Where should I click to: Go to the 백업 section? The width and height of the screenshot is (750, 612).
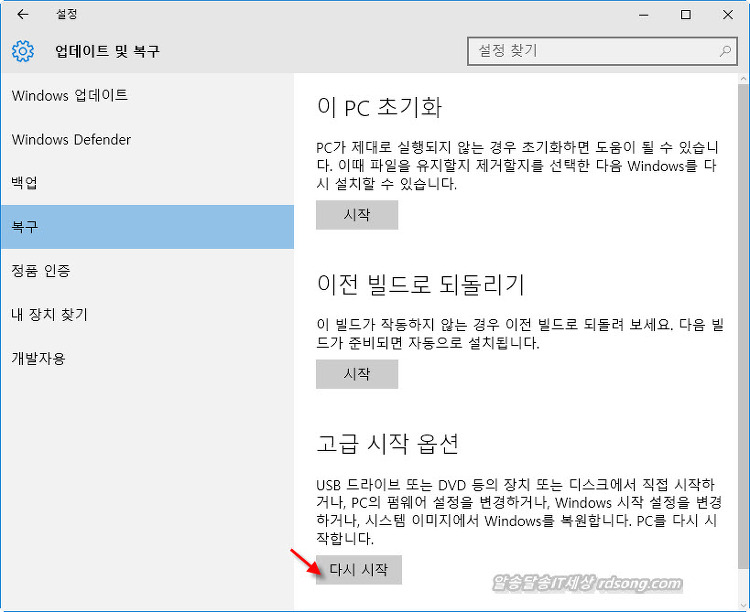point(25,183)
